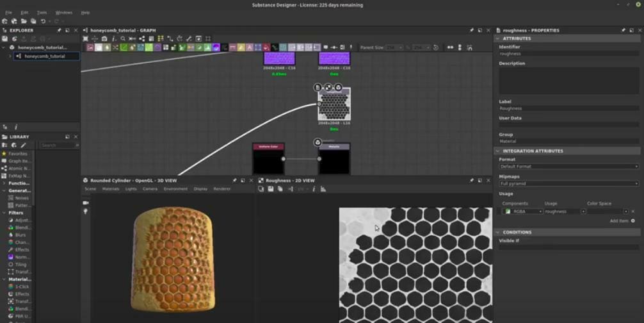Pin the 2D View panel
This screenshot has width=644, height=323.
pos(472,180)
